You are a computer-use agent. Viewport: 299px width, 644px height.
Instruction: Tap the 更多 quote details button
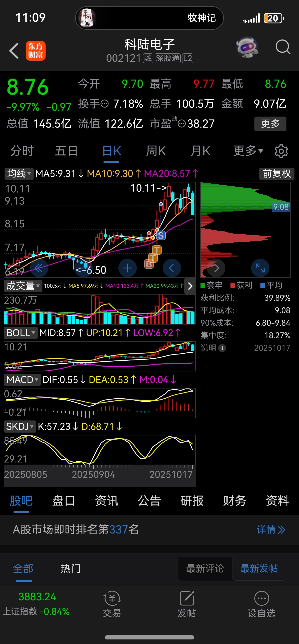(x=270, y=123)
